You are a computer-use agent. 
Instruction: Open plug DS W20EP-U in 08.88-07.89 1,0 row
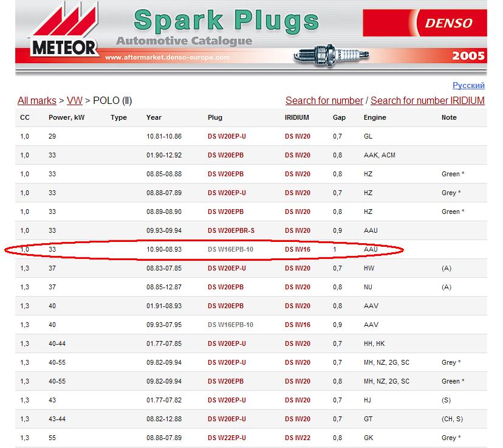click(x=227, y=193)
